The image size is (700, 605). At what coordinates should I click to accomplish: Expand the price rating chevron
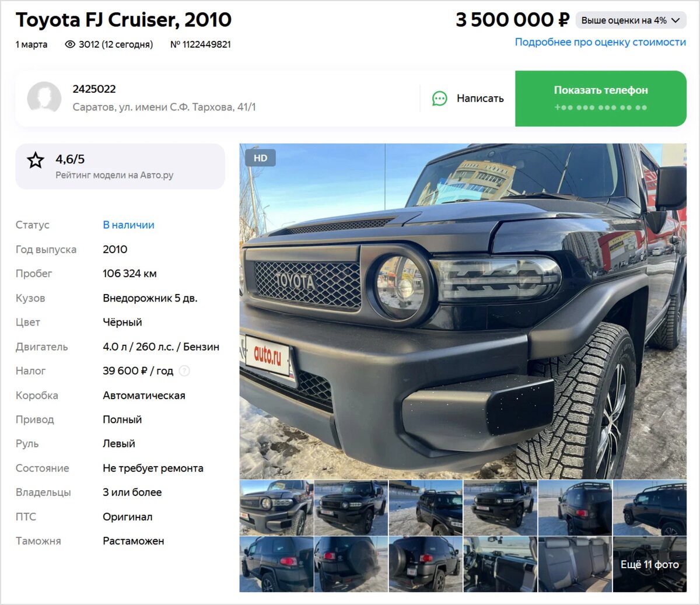675,20
